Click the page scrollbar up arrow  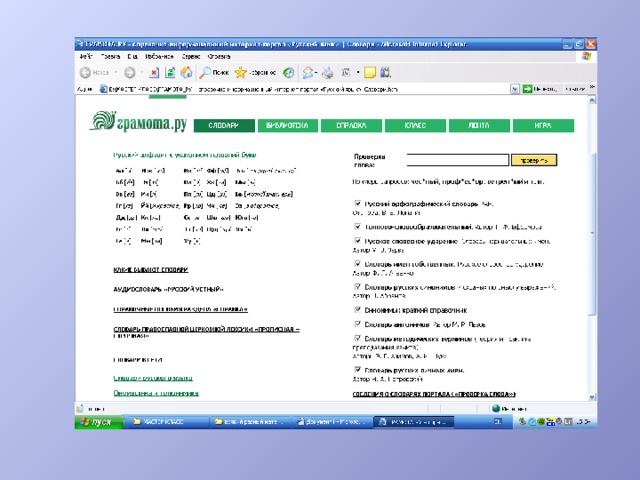pyautogui.click(x=592, y=100)
